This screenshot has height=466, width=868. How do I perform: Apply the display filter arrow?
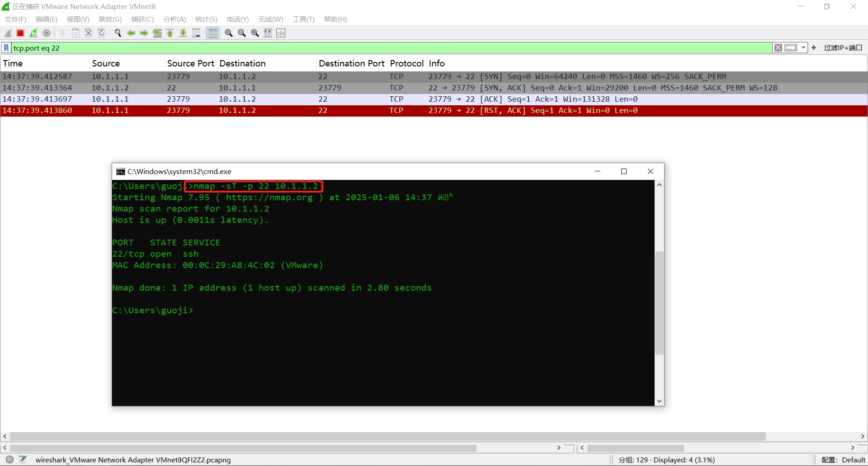[x=791, y=48]
